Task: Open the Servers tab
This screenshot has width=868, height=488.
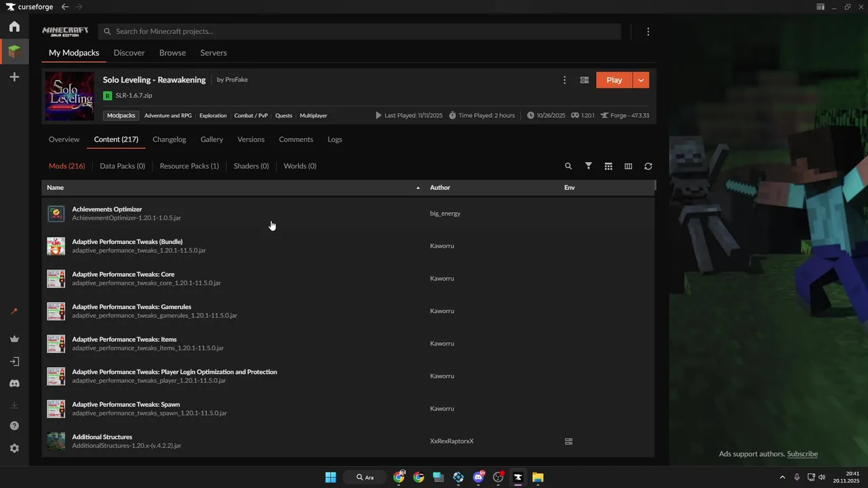Action: click(214, 53)
